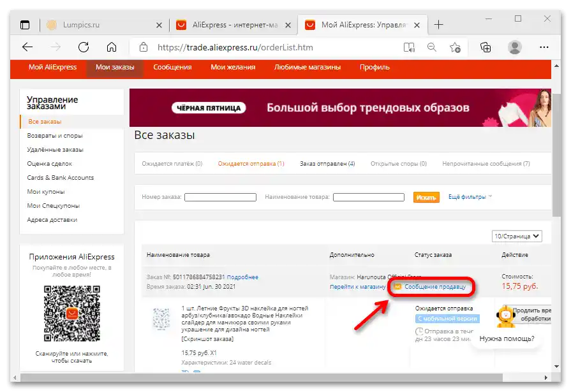The image size is (571, 392).
Task: Open Мои Спецкупоны in sidebar
Action: (53, 206)
